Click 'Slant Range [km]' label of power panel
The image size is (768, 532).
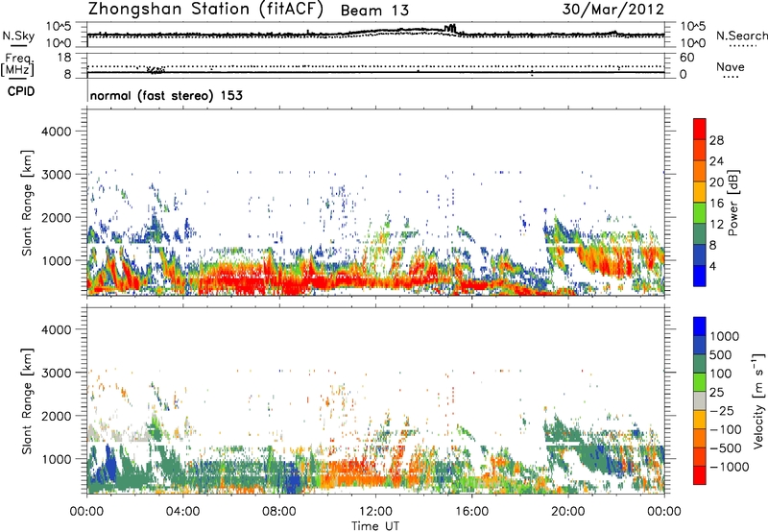(27, 203)
